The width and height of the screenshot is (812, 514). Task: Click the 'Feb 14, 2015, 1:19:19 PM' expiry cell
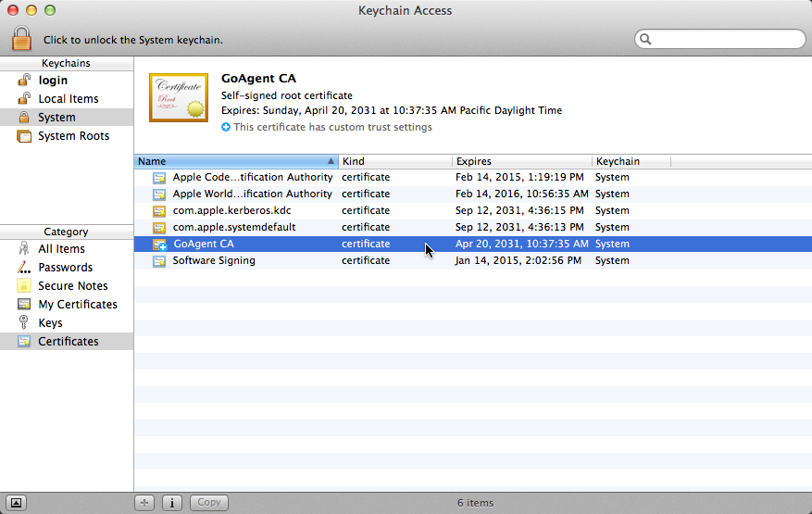[x=519, y=177]
